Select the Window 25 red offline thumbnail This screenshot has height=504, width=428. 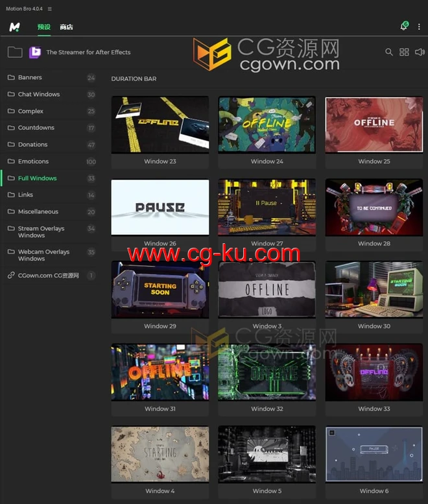[x=374, y=125]
